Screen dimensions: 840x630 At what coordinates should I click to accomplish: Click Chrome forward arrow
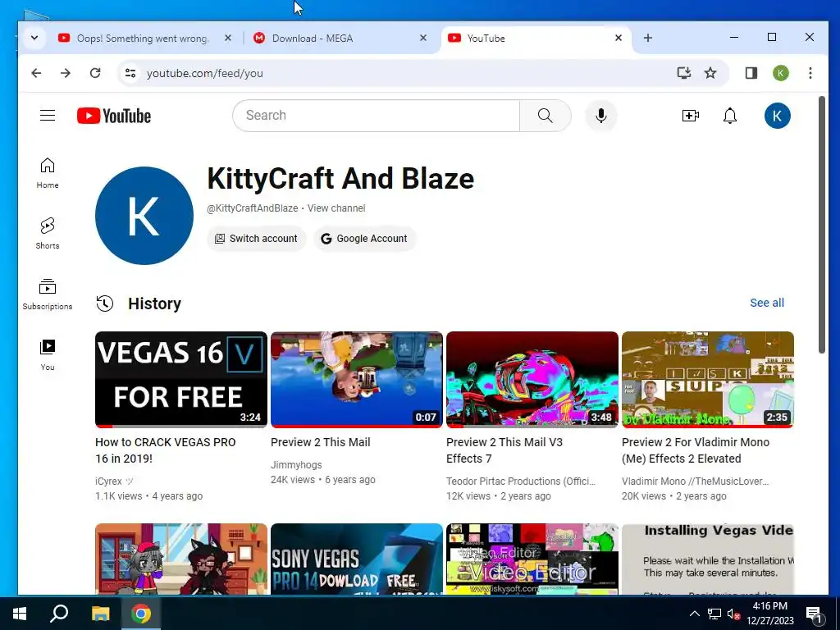point(66,73)
